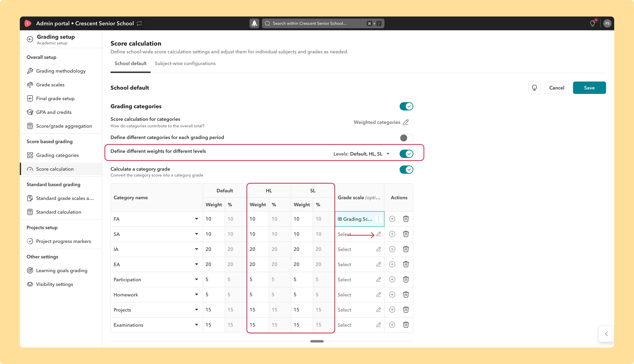The height and width of the screenshot is (364, 634).
Task: Click the horizontal scrollbar below the table
Action: [317, 341]
